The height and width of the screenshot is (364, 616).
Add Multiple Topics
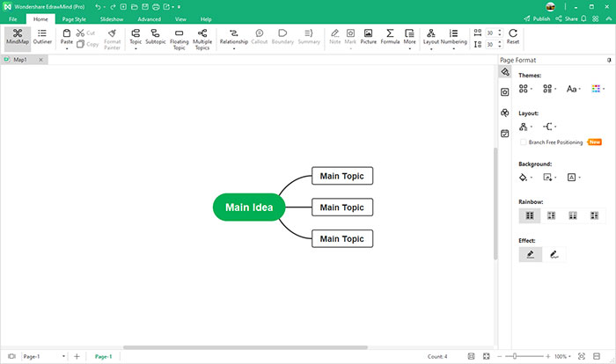pyautogui.click(x=202, y=36)
